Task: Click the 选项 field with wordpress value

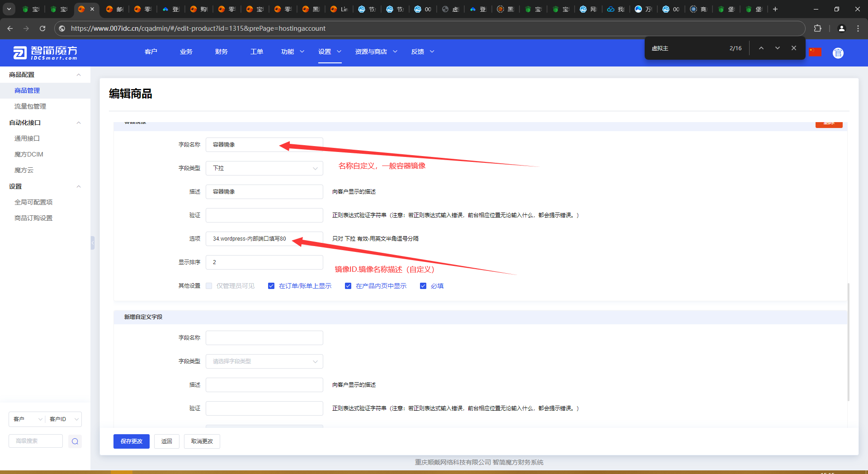Action: click(264, 239)
